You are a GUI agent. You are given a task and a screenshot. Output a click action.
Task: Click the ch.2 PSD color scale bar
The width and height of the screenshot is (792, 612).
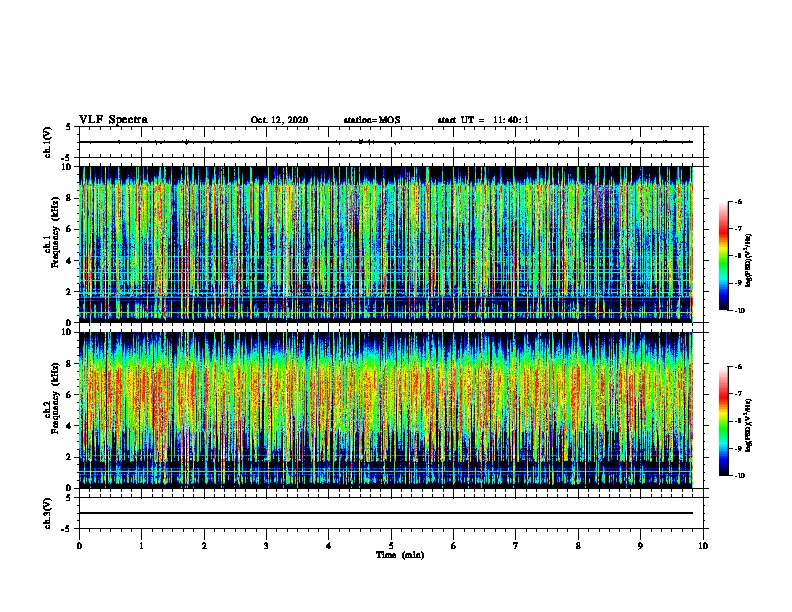point(724,421)
